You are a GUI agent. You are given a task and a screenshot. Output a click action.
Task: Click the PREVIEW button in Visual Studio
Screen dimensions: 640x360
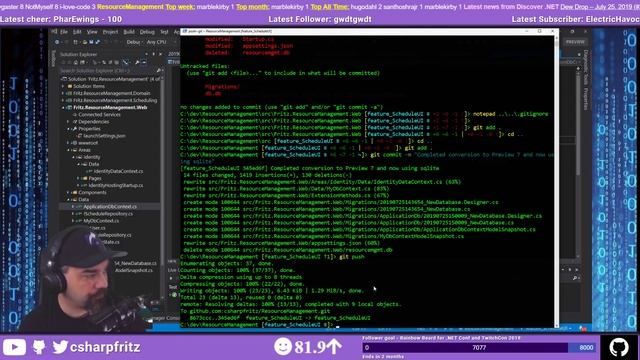[575, 42]
